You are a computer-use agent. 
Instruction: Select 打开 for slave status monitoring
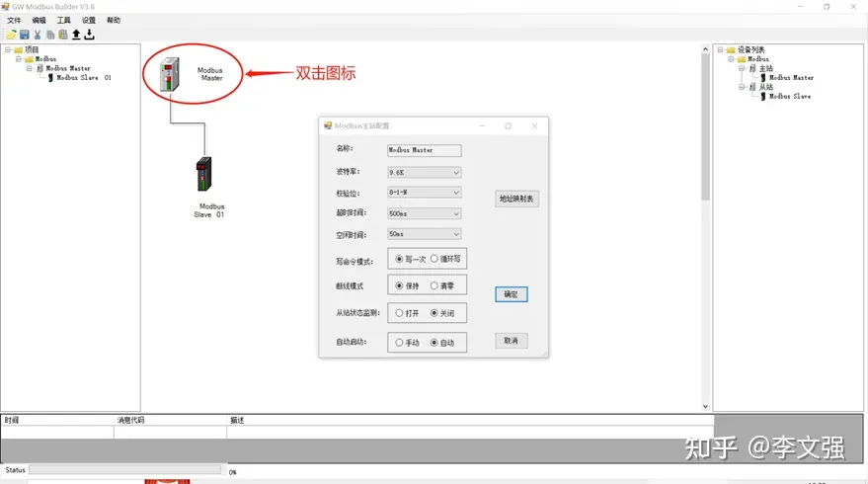pos(399,313)
